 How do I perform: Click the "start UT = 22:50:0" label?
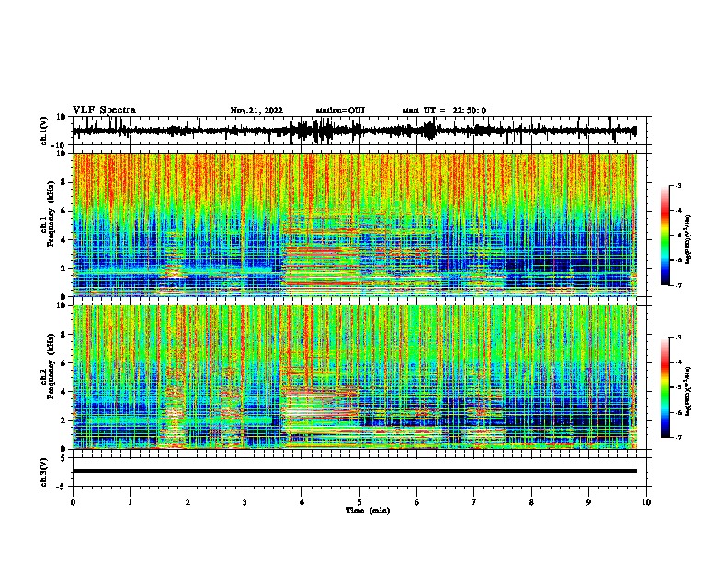(444, 110)
